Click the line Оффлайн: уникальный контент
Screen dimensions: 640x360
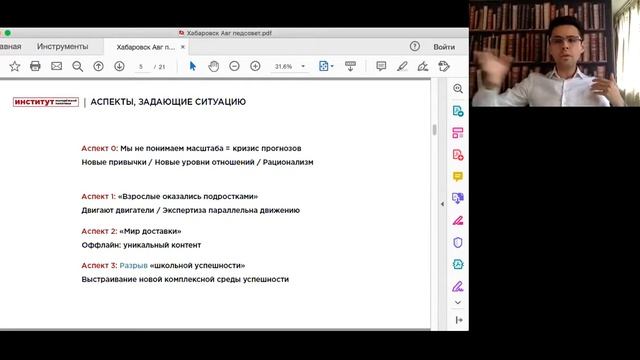[141, 245]
